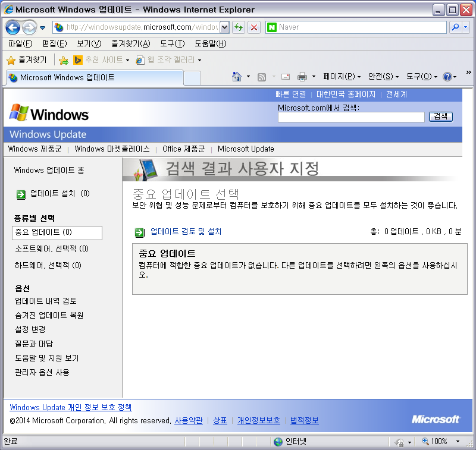476x450 pixels.
Task: Open the 보기(V) menu
Action: [89, 43]
